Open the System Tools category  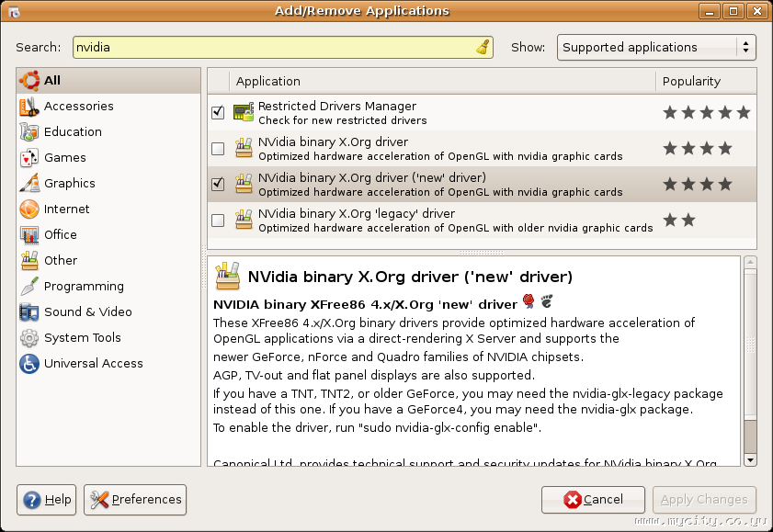[108, 337]
